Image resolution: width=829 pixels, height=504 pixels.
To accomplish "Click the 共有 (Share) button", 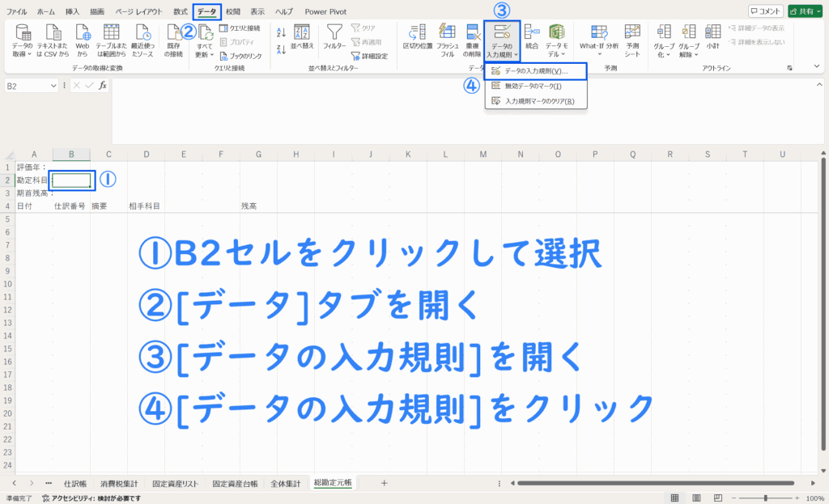I will 805,11.
